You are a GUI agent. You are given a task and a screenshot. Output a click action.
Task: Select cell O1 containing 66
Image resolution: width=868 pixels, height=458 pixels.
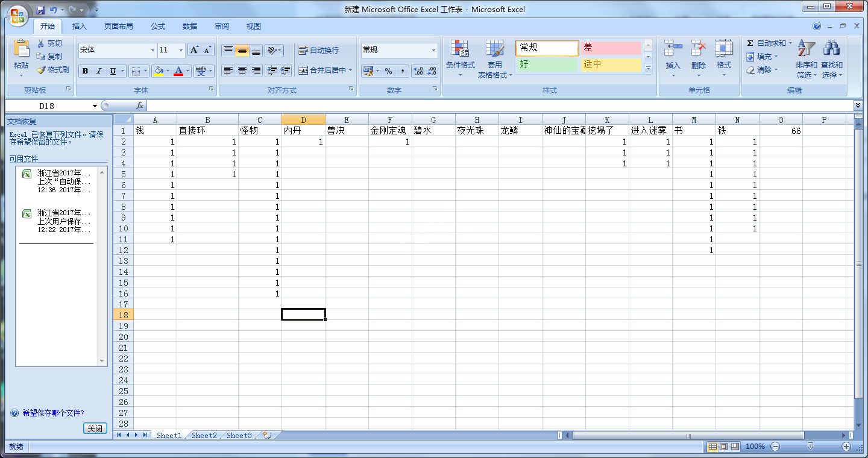click(781, 131)
